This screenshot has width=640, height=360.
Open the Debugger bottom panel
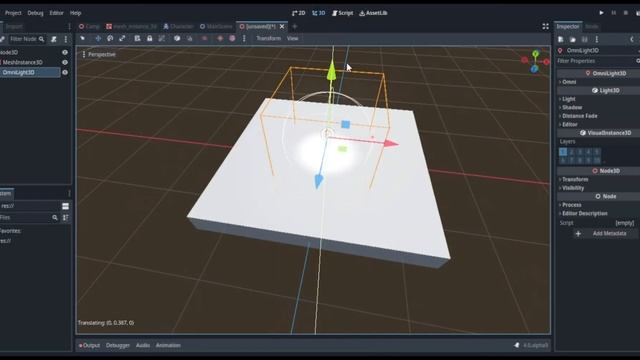[x=118, y=345]
